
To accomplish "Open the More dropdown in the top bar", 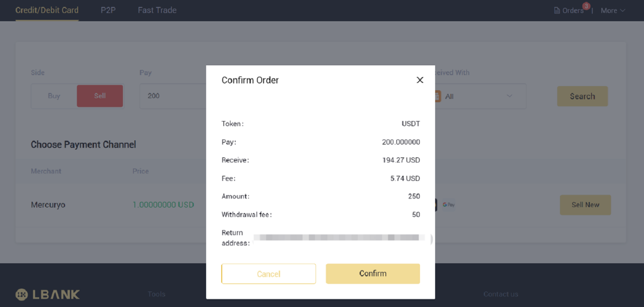I will [x=613, y=10].
